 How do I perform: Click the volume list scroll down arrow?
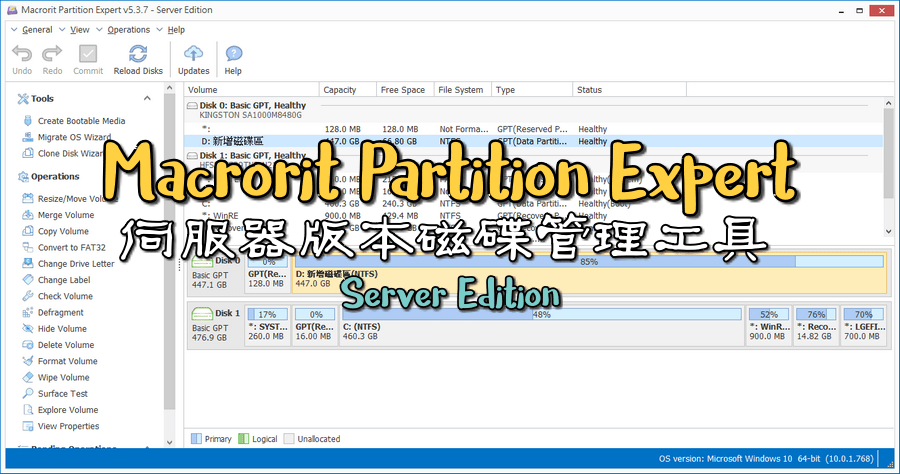point(889,232)
